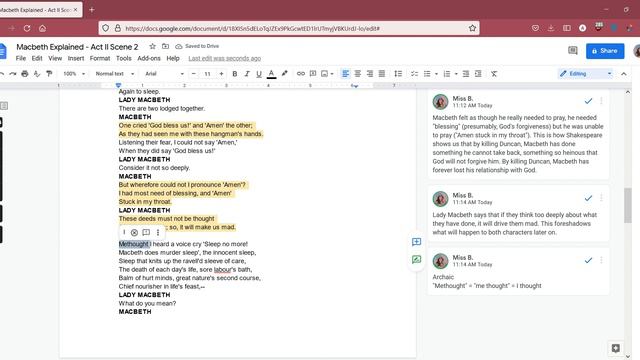Resolve the Archaic Methought comment
This screenshot has width=640, height=360.
tap(588, 260)
